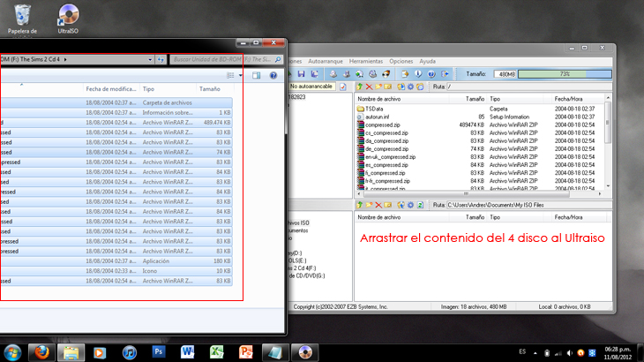Viewport: 644px width, 362px height.
Task: Click the up-folder green arrow in image pane toolbar
Action: (x=359, y=87)
